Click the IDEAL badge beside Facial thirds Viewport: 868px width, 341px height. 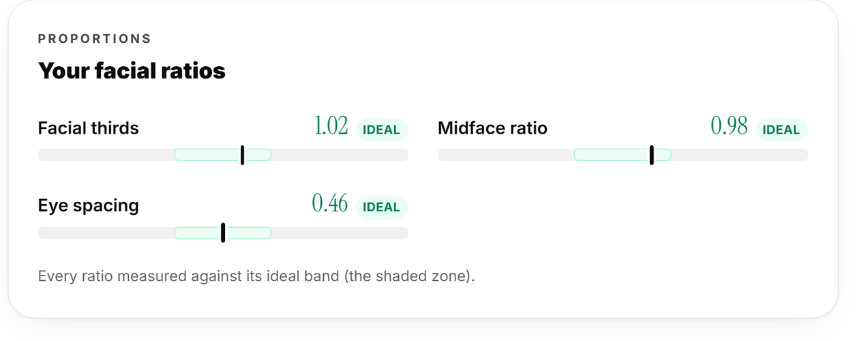point(382,130)
